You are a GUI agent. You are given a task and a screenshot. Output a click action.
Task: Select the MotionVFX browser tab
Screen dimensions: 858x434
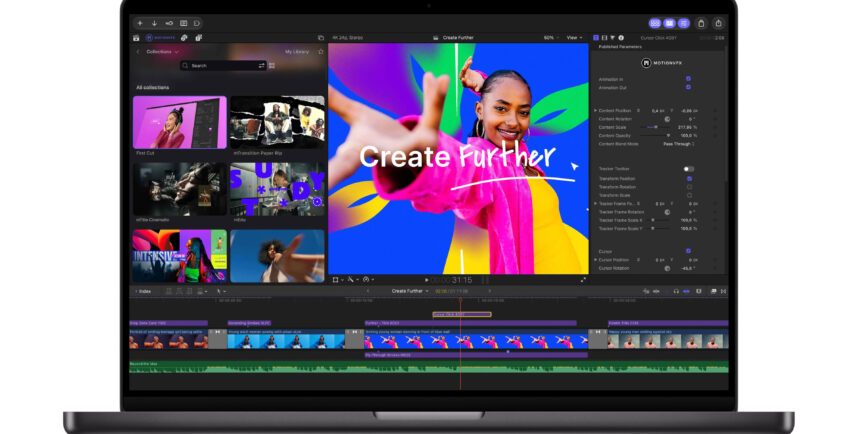click(x=160, y=38)
